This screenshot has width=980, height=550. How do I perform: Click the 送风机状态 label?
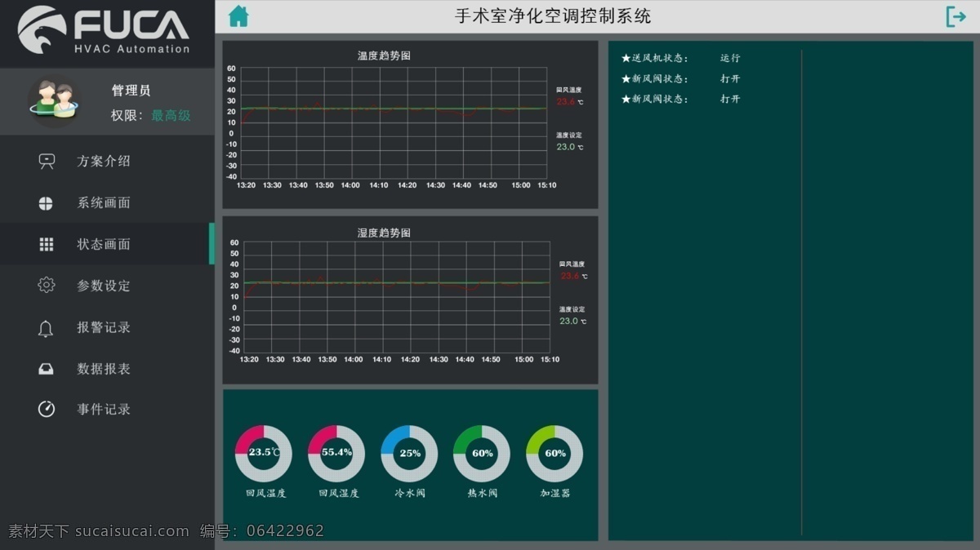(x=655, y=58)
